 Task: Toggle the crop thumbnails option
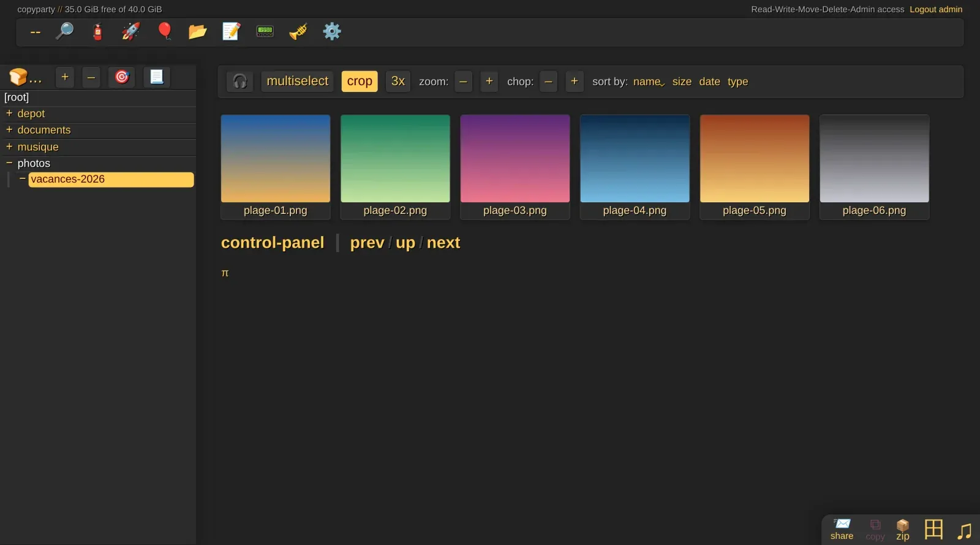[360, 82]
